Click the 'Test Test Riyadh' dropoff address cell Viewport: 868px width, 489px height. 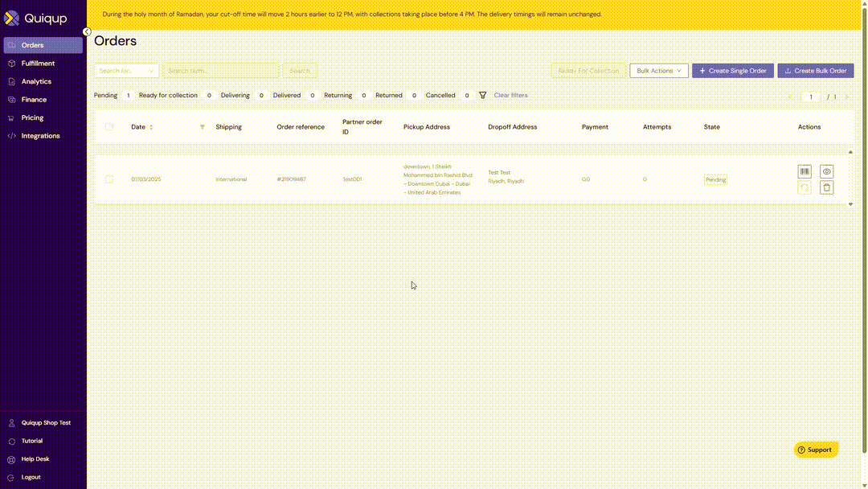pyautogui.click(x=506, y=177)
